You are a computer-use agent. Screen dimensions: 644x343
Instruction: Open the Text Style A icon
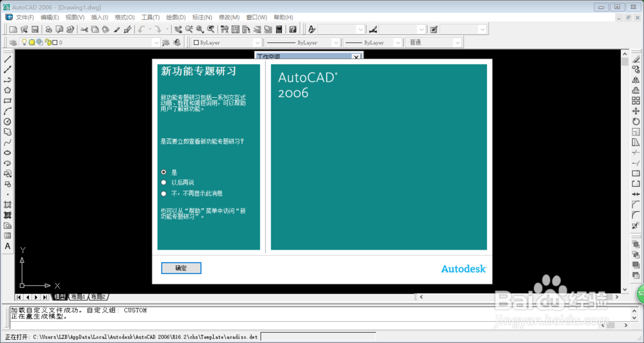pos(312,29)
